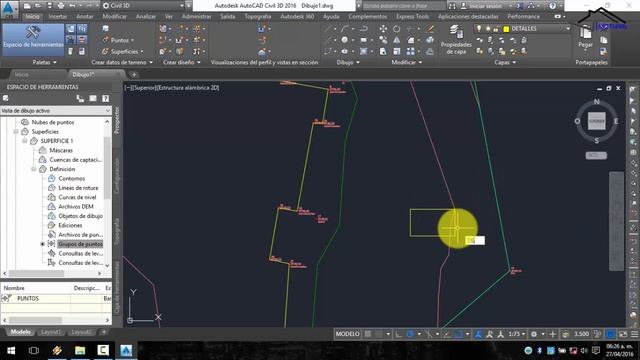The image size is (640, 360).
Task: Click the new drawing tab plus button
Action: pos(134,75)
